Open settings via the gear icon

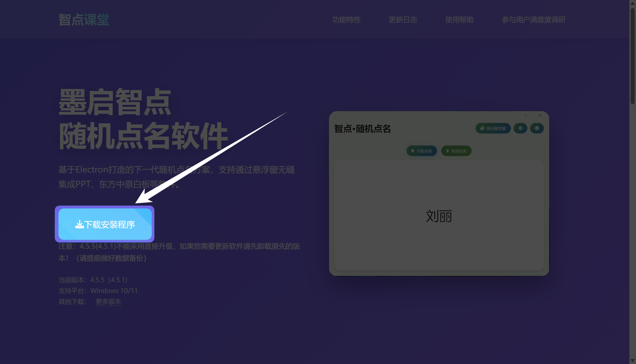tap(521, 128)
